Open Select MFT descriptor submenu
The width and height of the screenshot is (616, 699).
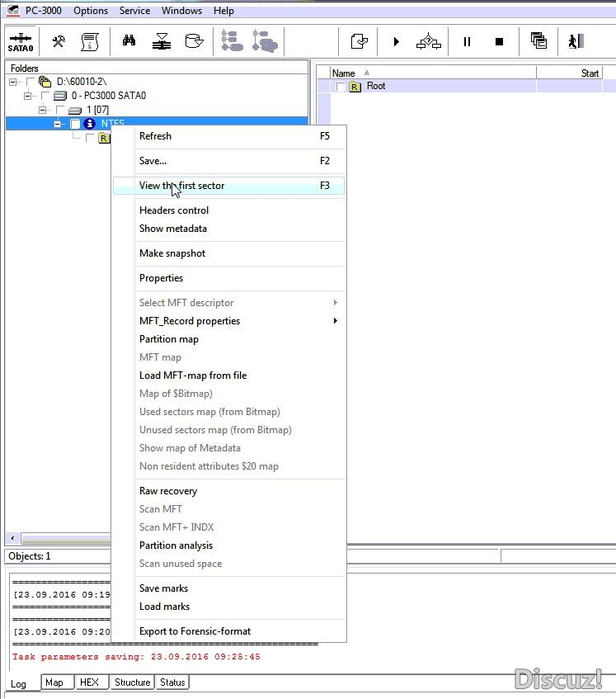pyautogui.click(x=228, y=303)
